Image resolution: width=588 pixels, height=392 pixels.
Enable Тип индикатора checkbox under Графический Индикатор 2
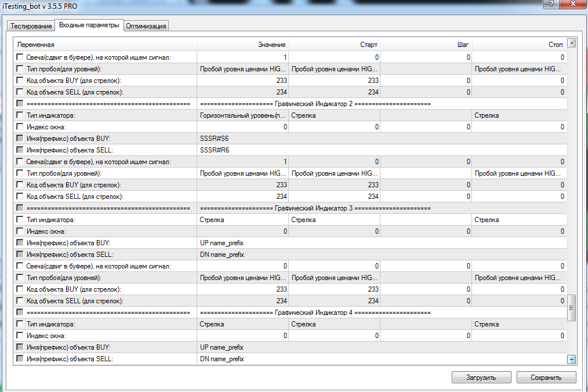[20, 115]
